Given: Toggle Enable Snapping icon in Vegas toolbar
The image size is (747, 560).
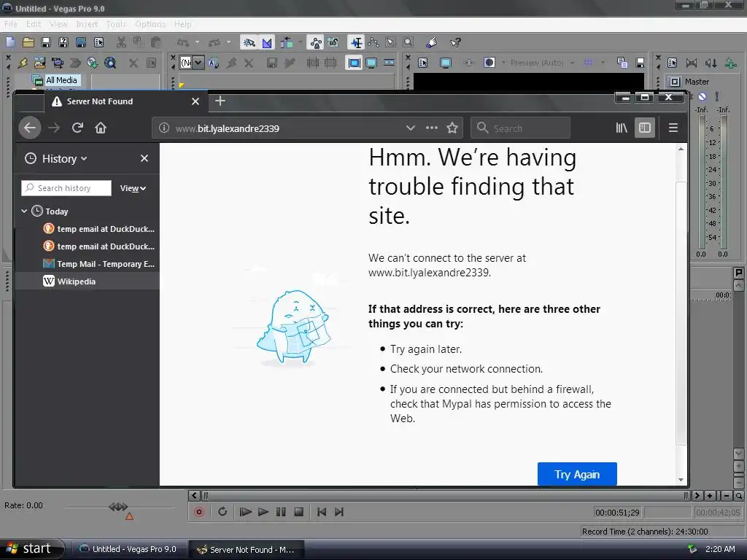Looking at the screenshot, I should coord(249,43).
